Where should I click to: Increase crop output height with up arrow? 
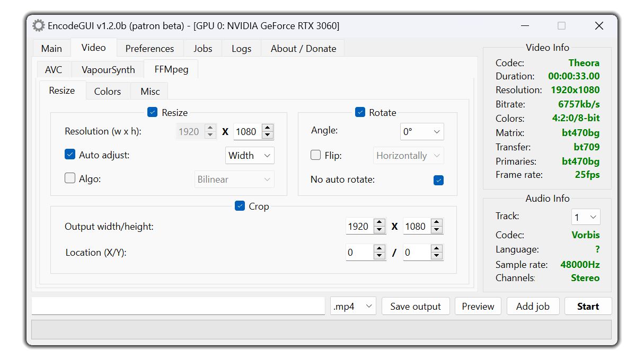pyautogui.click(x=437, y=223)
